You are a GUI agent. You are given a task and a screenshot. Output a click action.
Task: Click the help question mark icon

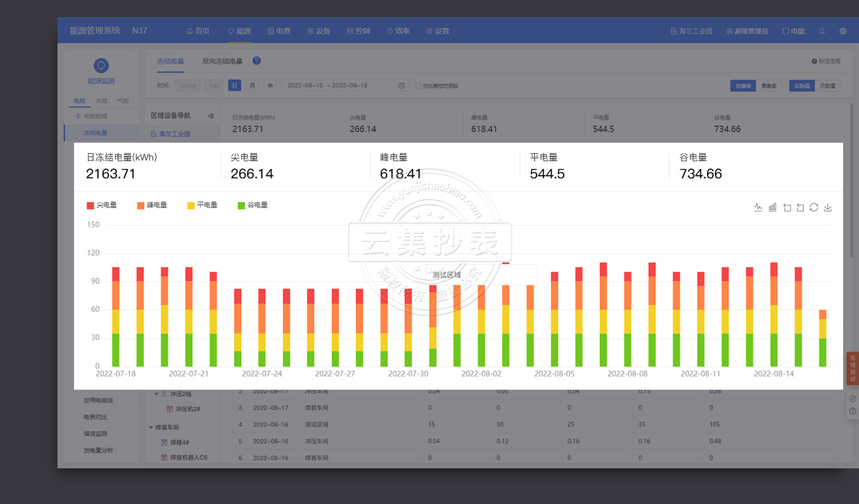click(x=256, y=61)
